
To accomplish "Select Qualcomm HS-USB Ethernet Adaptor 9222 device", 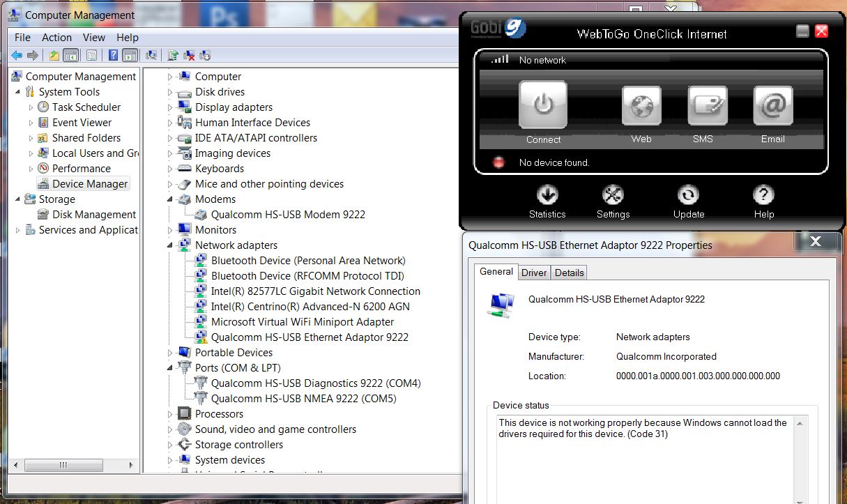I will coord(310,337).
